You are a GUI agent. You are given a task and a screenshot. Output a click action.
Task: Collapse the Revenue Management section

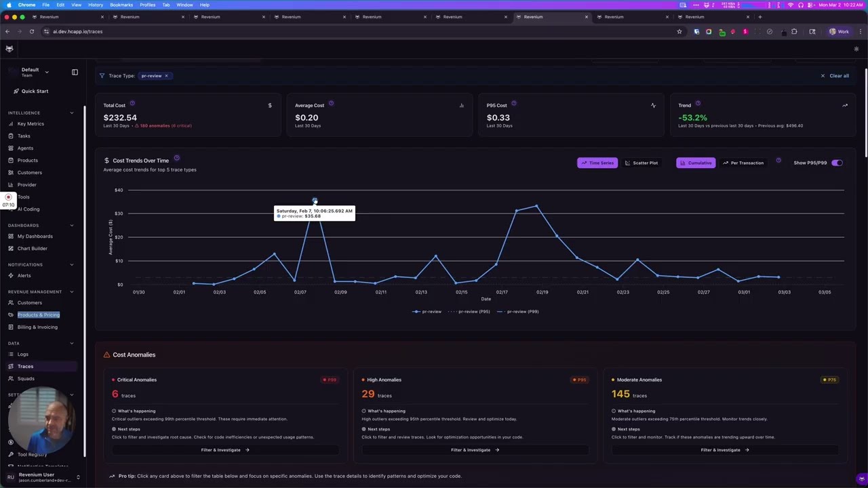[x=71, y=291]
